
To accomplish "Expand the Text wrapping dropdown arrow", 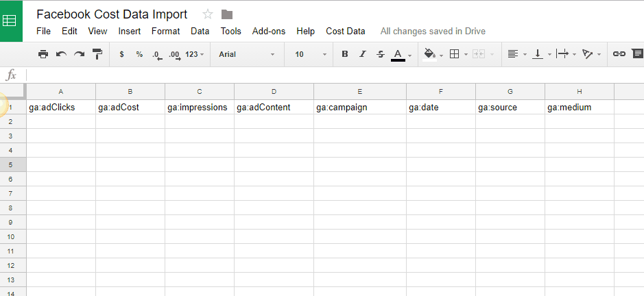I will [x=574, y=55].
